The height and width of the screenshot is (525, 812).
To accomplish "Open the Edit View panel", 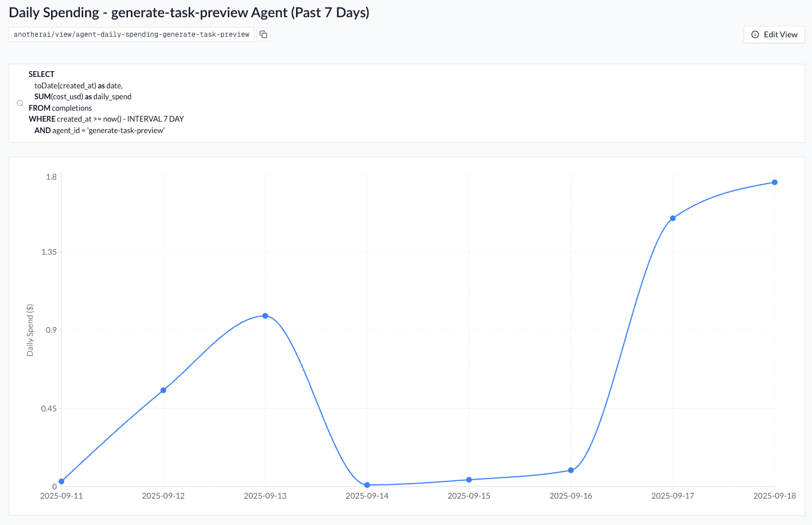I will [774, 34].
